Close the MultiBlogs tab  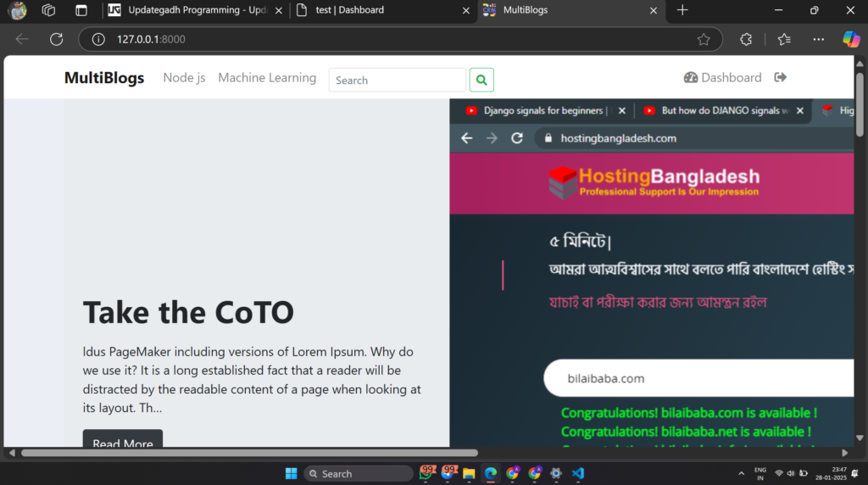[x=654, y=10]
